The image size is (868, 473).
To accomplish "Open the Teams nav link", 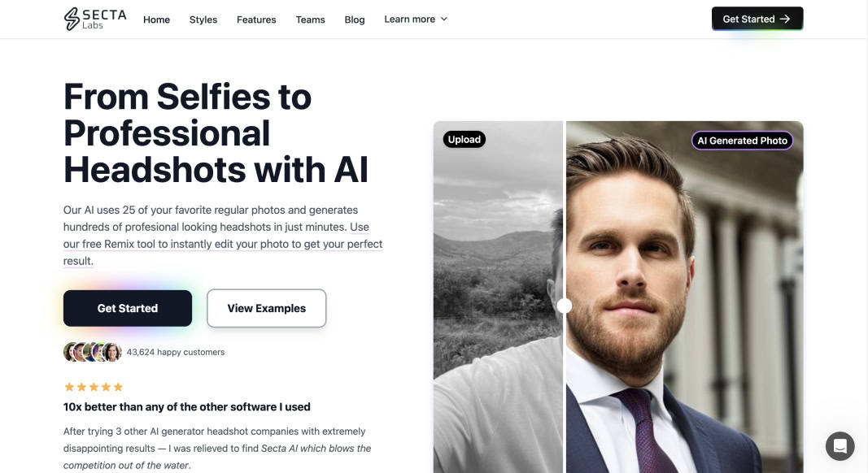I will [x=310, y=20].
